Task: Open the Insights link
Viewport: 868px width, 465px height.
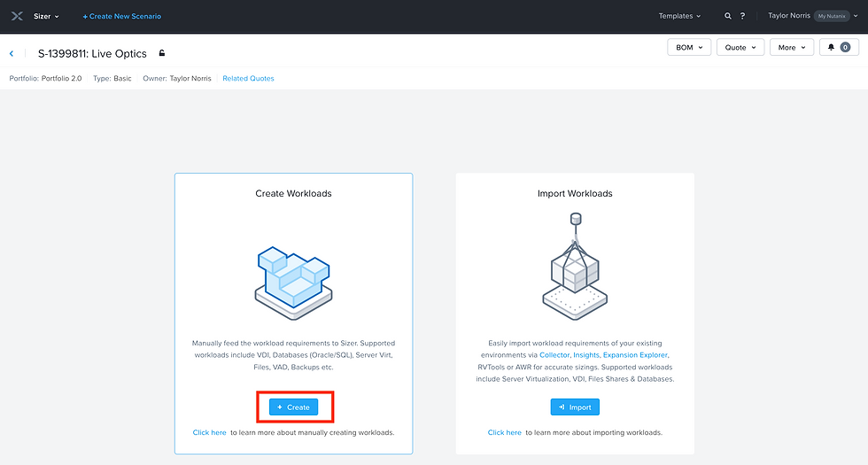Action: [x=586, y=355]
